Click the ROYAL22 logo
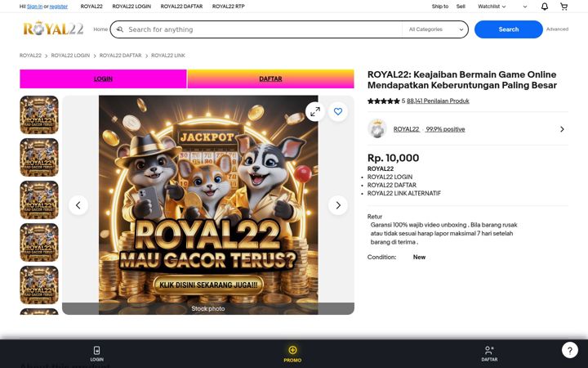Image resolution: width=588 pixels, height=368 pixels. (53, 29)
